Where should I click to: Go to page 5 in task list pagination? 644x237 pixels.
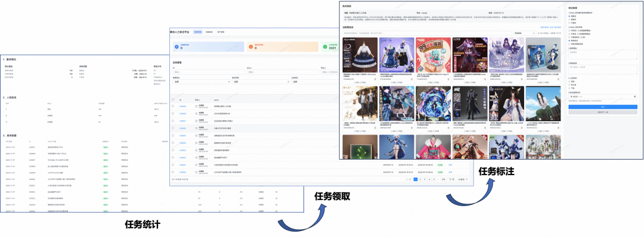point(435,179)
